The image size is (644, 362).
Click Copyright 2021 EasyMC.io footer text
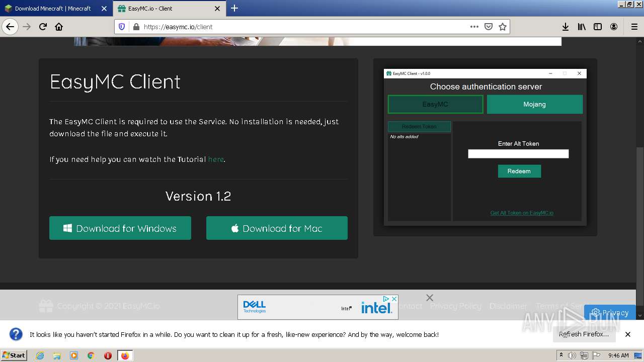pyautogui.click(x=108, y=306)
